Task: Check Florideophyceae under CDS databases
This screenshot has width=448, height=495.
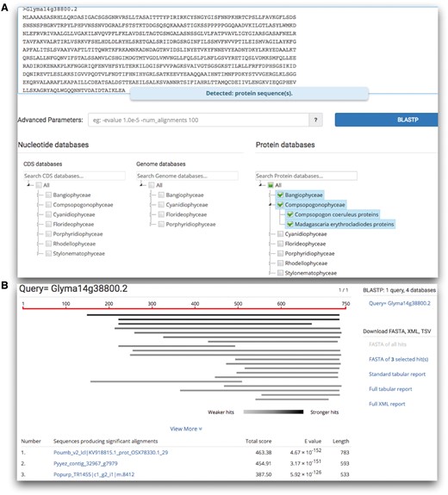Action: point(48,225)
